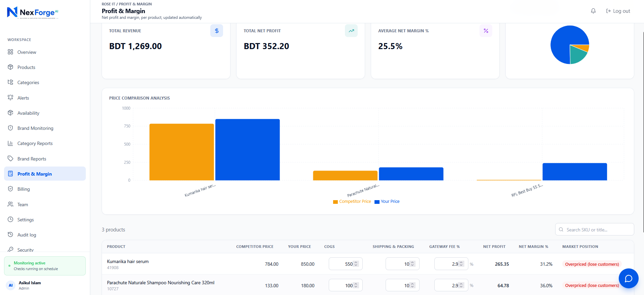Click the Asikul Islam profile avatar
The width and height of the screenshot is (644, 295).
click(10, 285)
